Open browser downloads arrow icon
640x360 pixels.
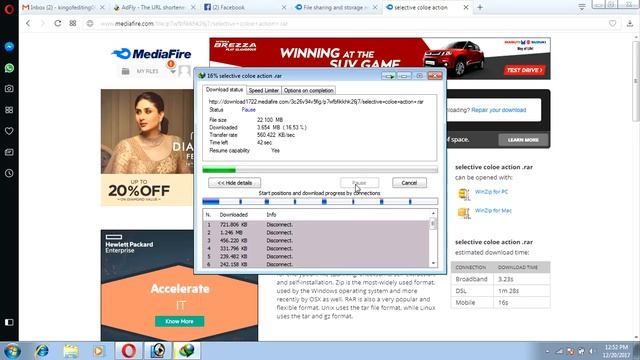tap(630, 24)
